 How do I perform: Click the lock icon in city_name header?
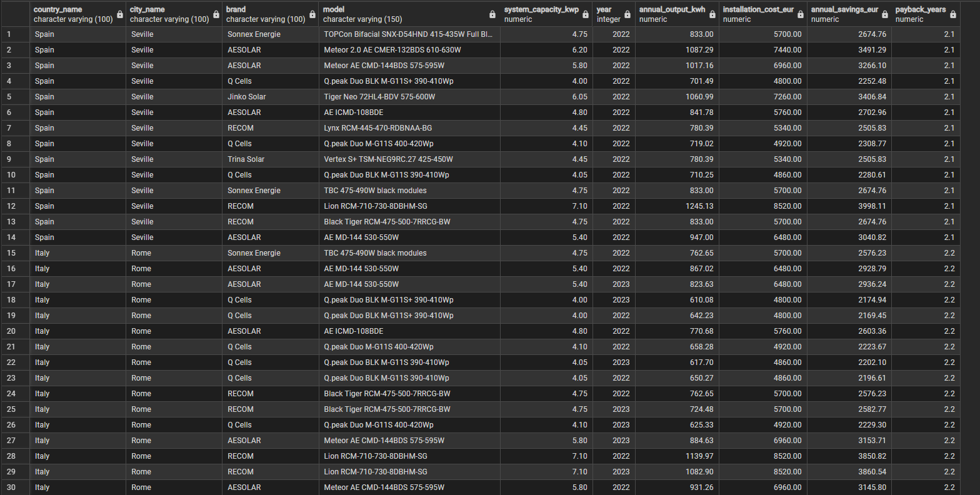tap(216, 14)
